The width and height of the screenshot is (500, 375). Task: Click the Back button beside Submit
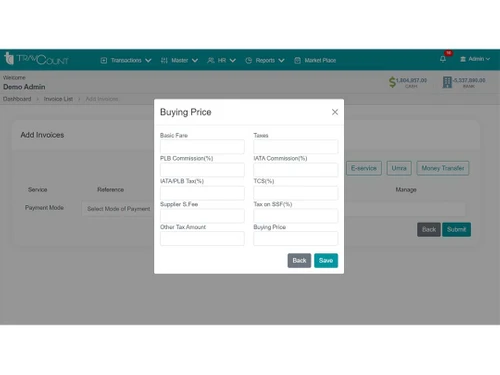tap(429, 229)
